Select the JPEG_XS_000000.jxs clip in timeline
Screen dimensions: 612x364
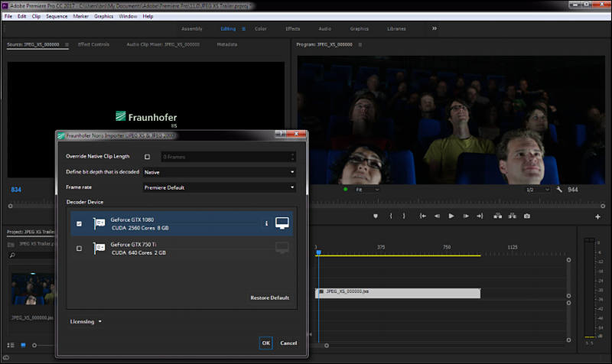pyautogui.click(x=398, y=293)
